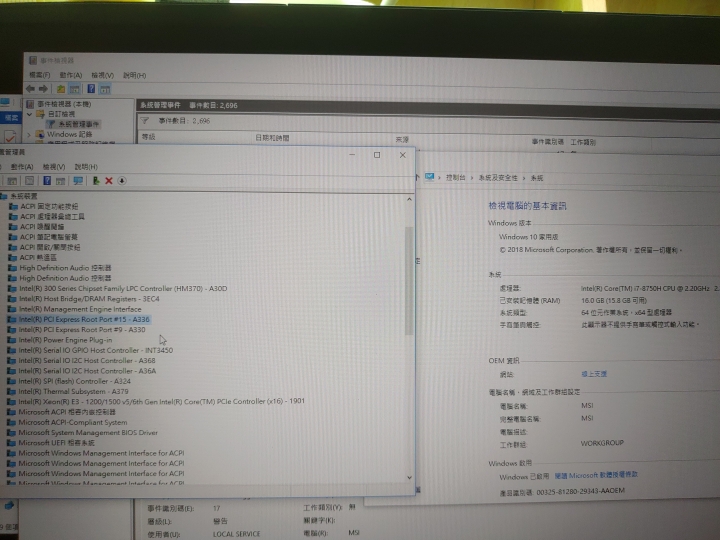Go forward in Event Viewer toolbar
The height and width of the screenshot is (540, 720).
44,89
